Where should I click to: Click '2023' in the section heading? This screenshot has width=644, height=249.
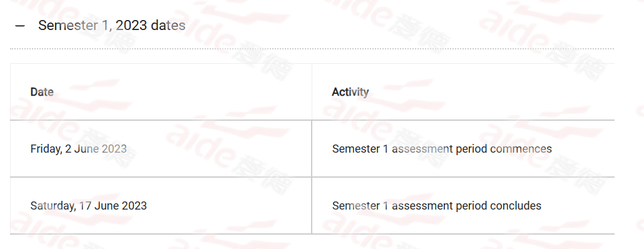click(x=131, y=26)
